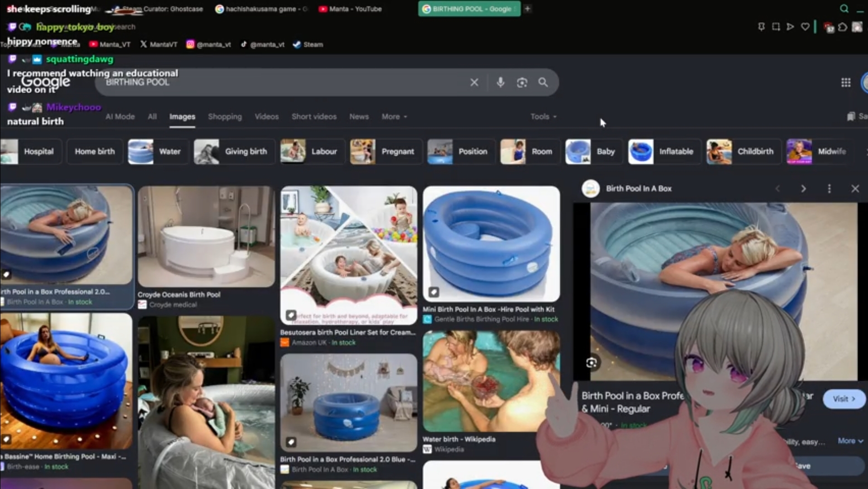
Task: Click the heart bookmark icon in address bar
Action: [805, 27]
